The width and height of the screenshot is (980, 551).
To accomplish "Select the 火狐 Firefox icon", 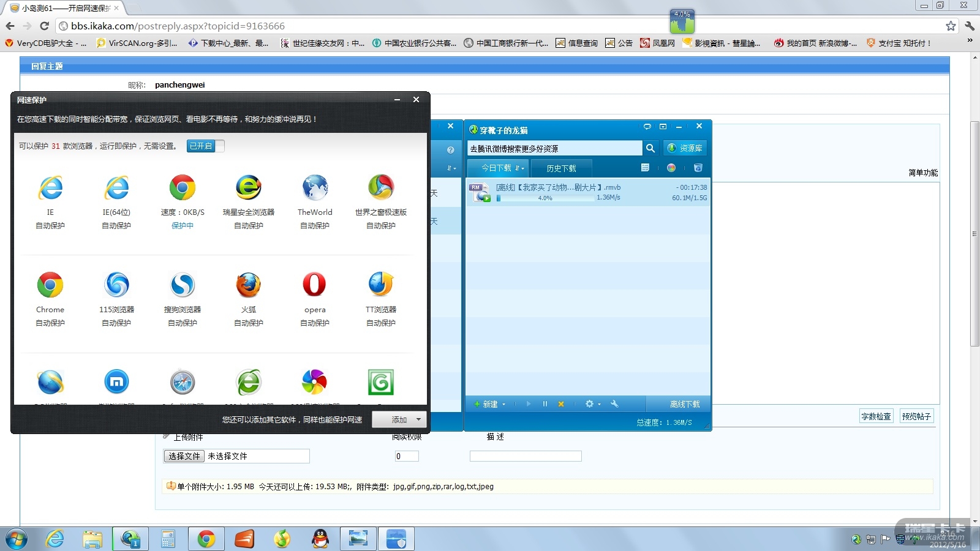I will coord(249,285).
